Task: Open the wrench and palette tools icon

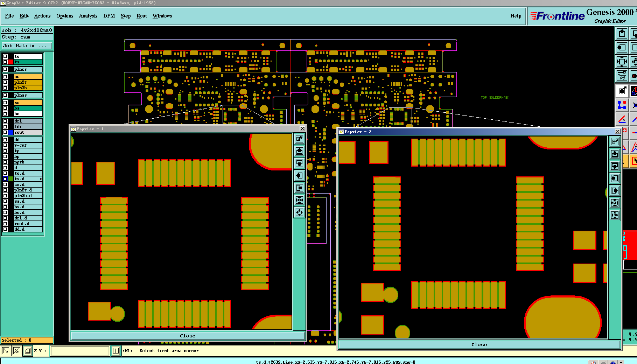Action: pyautogui.click(x=622, y=75)
